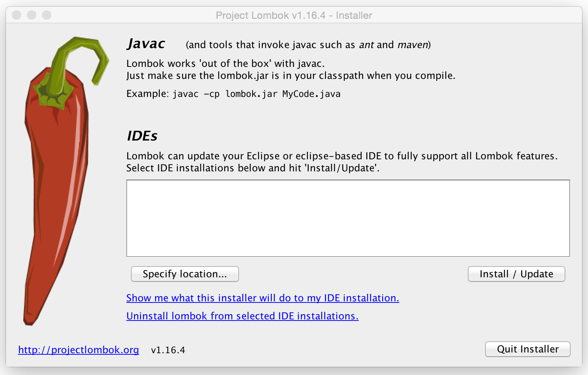The image size is (588, 375).
Task: Click inside the empty IDE installations list
Action: point(348,218)
